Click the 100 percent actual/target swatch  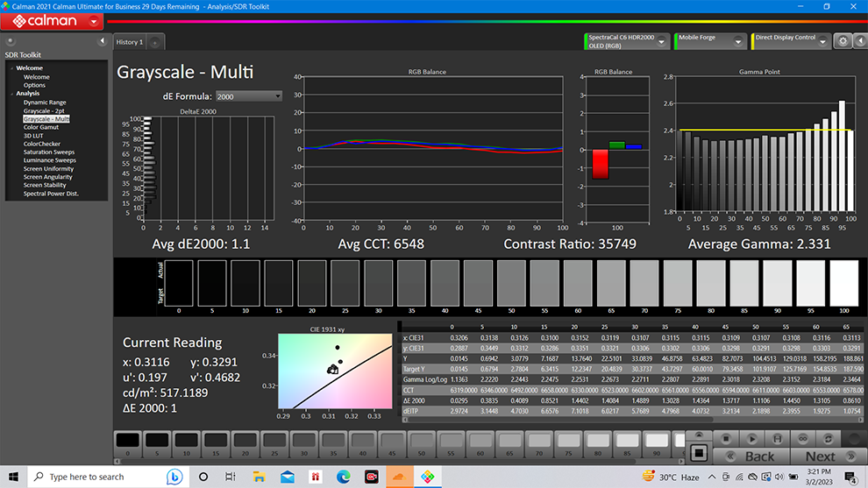(x=844, y=283)
